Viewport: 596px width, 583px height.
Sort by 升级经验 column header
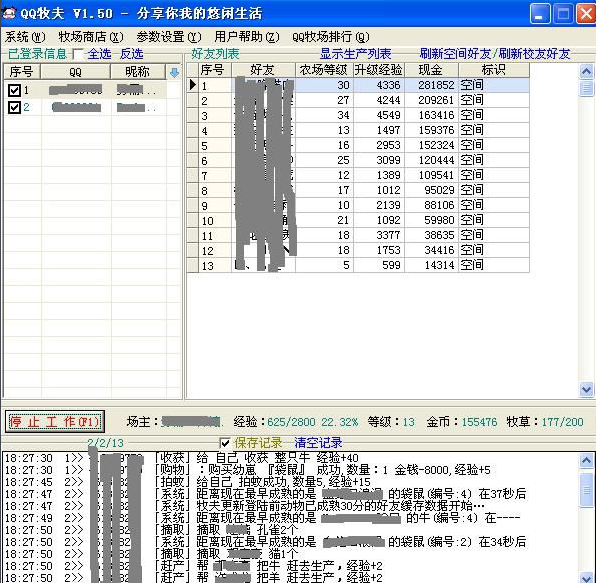pos(379,70)
